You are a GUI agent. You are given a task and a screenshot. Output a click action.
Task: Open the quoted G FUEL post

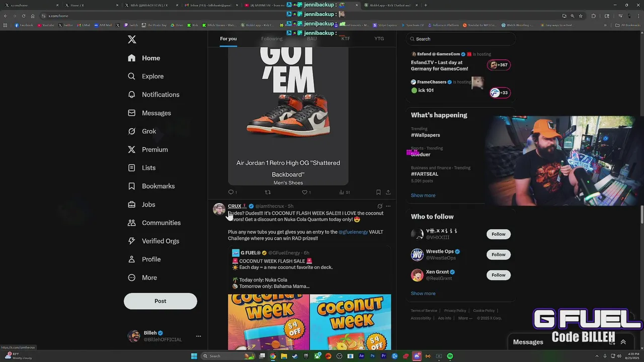point(309,297)
